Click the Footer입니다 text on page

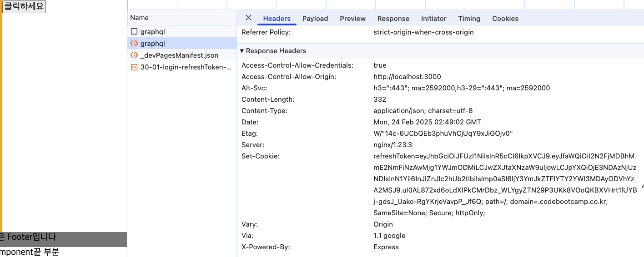click(x=31, y=237)
